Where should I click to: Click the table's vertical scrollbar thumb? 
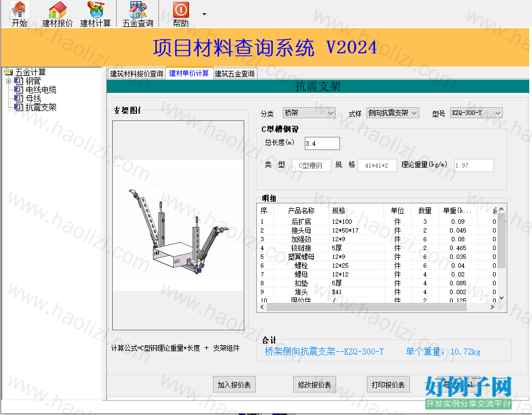pyautogui.click(x=501, y=241)
